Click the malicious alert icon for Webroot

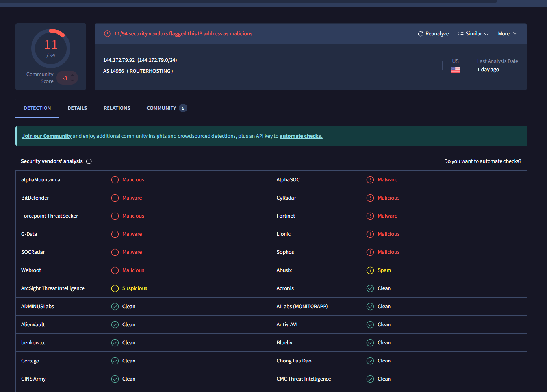point(115,270)
